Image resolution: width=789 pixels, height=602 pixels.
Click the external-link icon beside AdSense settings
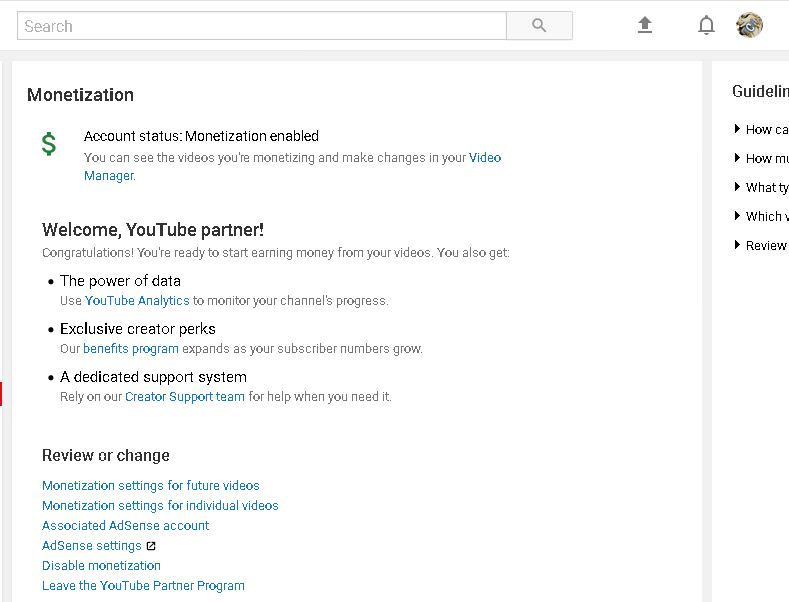[151, 546]
